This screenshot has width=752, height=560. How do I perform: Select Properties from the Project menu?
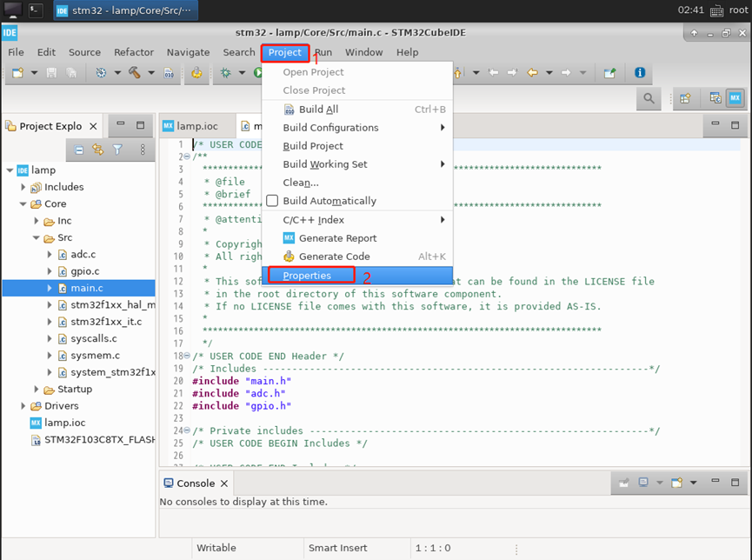pos(307,276)
